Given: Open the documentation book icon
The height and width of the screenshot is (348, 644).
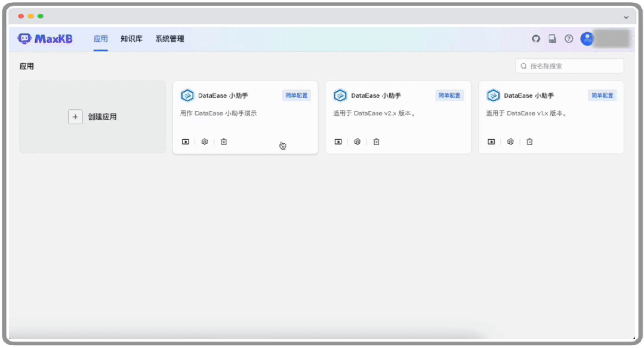Looking at the screenshot, I should pyautogui.click(x=552, y=39).
